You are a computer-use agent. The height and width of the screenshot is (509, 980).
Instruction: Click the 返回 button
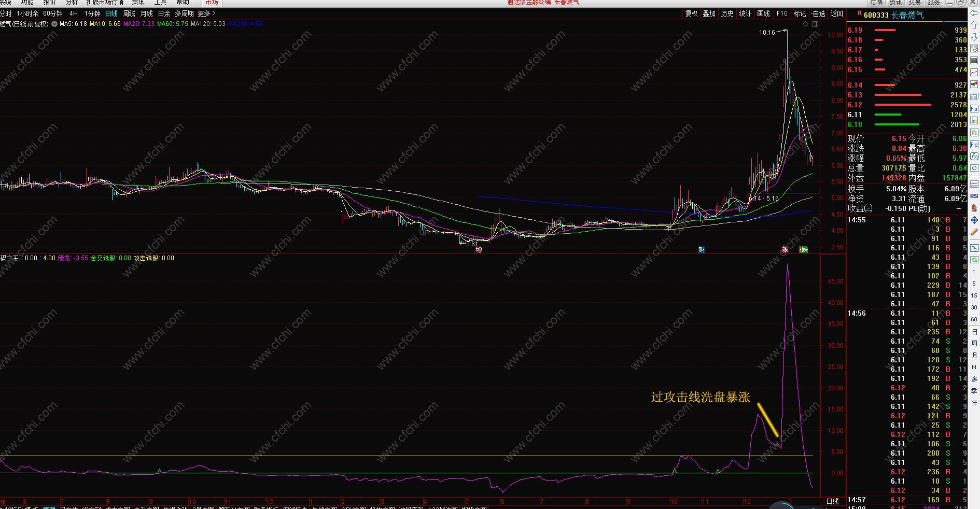[837, 13]
